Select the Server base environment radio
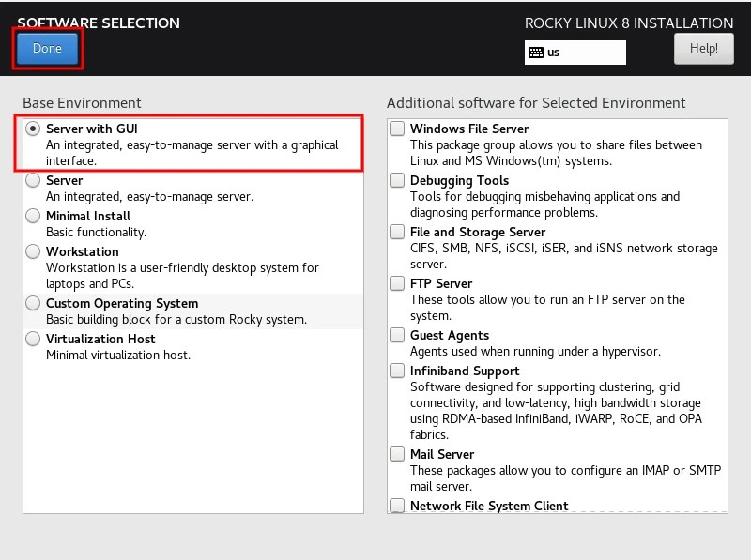Viewport: 751px width, 560px height. point(33,180)
